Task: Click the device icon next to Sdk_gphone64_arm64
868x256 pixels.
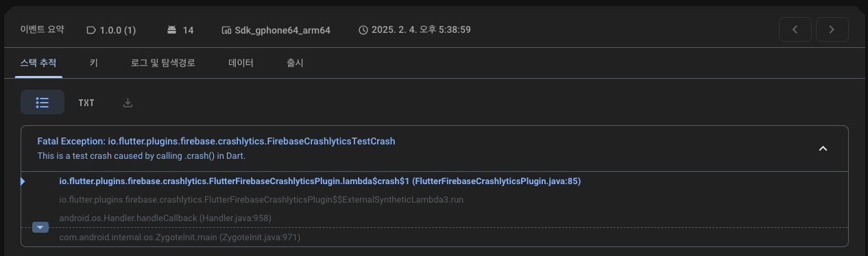Action: [226, 30]
